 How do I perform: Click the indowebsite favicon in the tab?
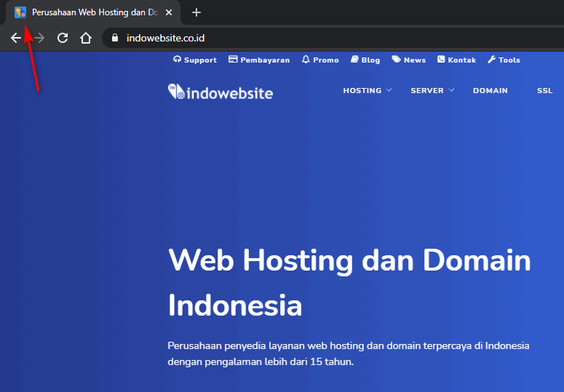20,12
